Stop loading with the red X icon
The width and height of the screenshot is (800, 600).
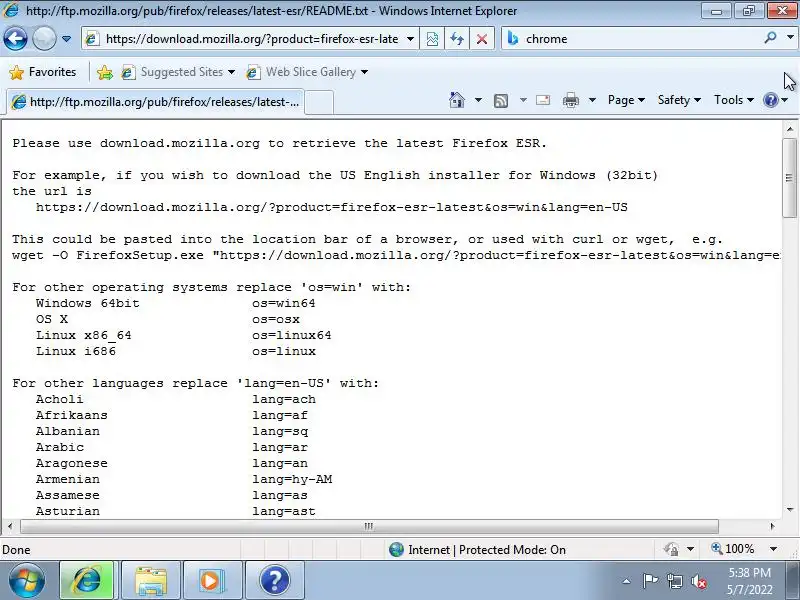(482, 39)
